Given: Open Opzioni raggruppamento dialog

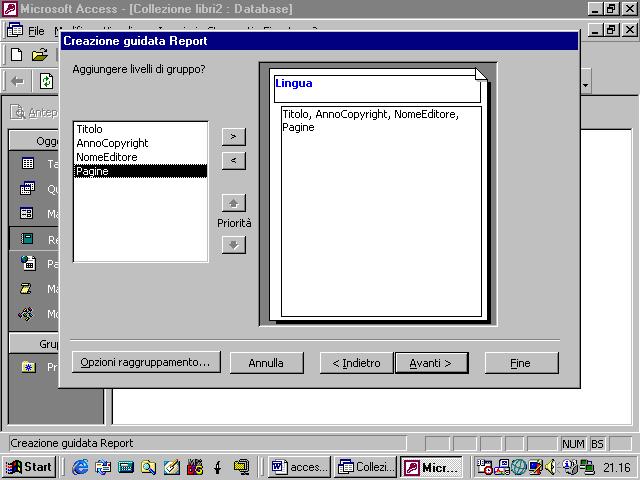Looking at the screenshot, I should (146, 362).
